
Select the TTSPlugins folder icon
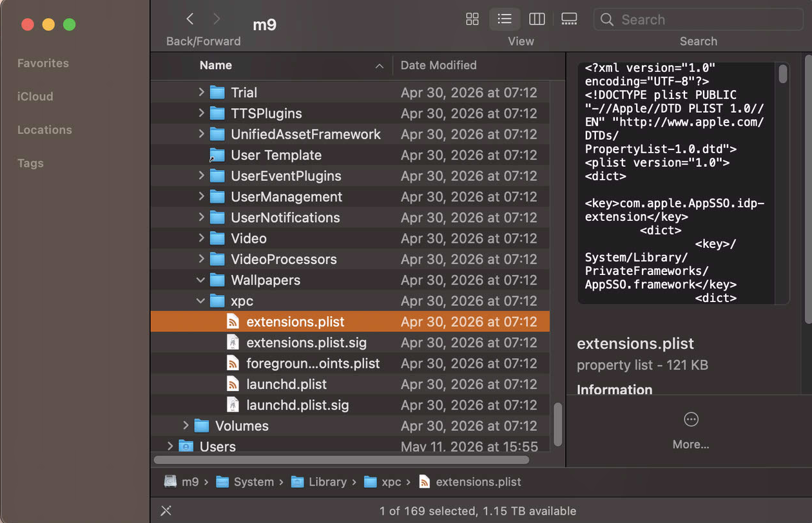(x=217, y=113)
